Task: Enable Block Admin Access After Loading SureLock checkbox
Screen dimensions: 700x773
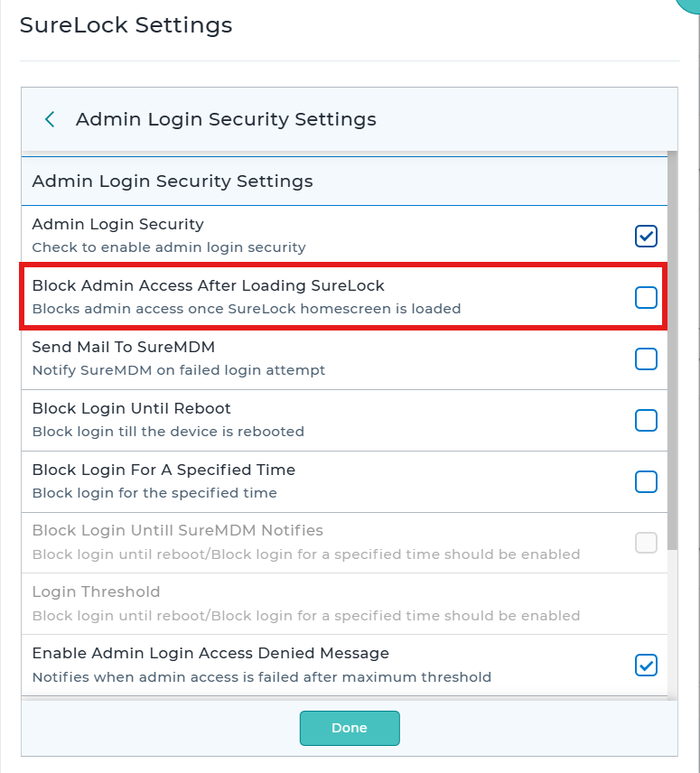Action: click(646, 297)
